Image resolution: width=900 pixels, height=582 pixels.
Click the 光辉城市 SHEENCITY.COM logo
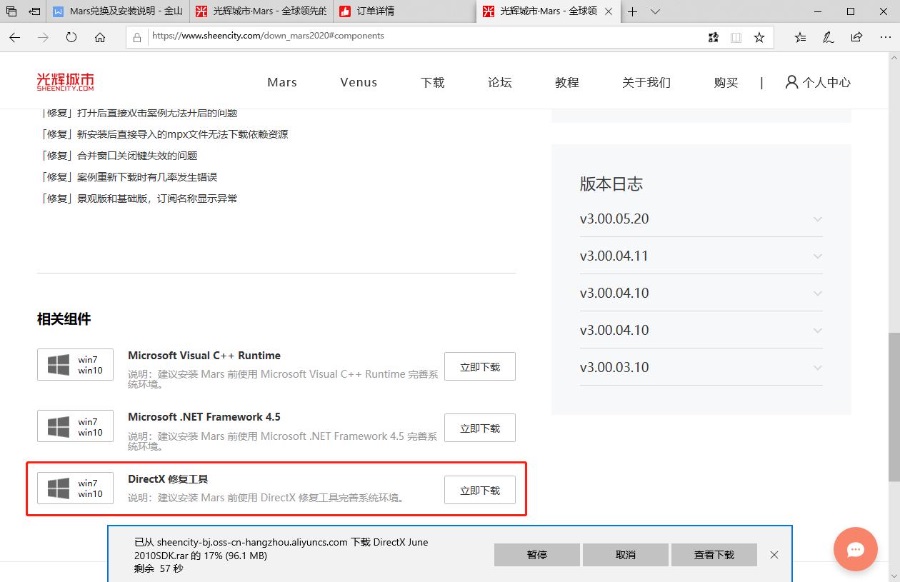point(65,82)
